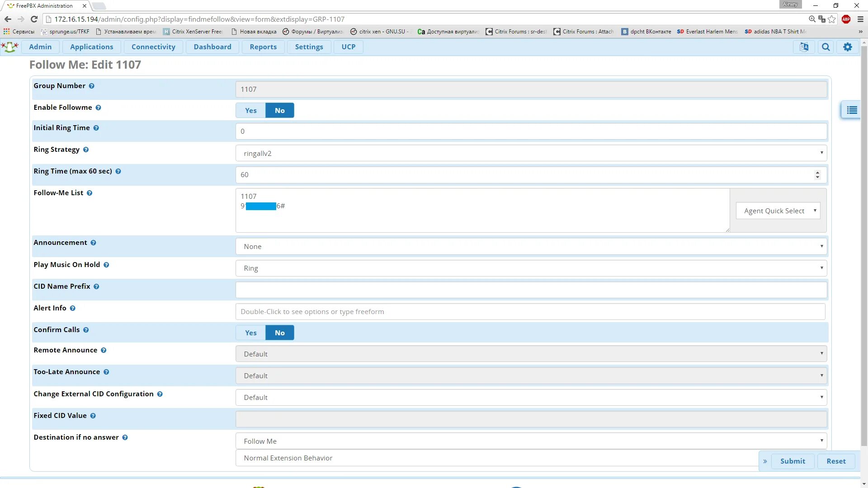
Task: Click the search magnifier icon in navbar
Action: [x=826, y=47]
